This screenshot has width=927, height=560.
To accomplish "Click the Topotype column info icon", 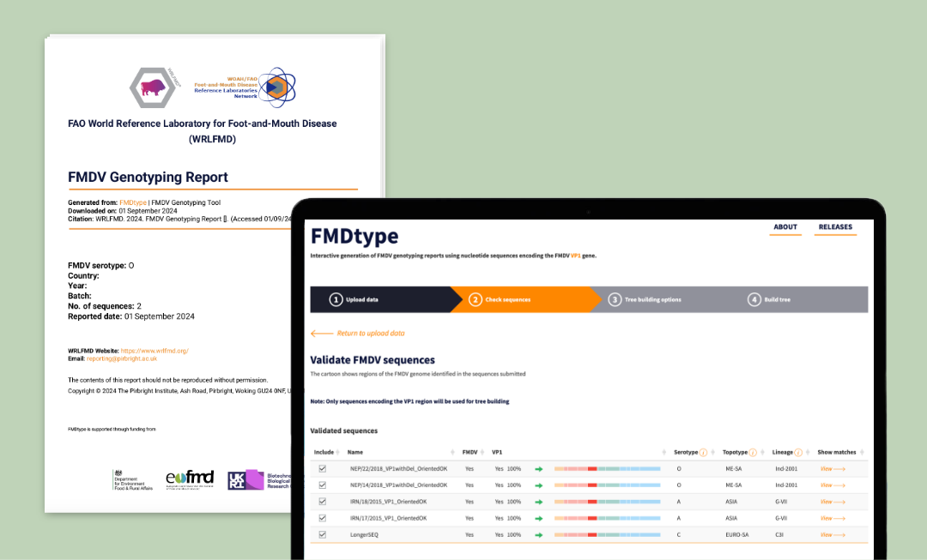I will (753, 453).
